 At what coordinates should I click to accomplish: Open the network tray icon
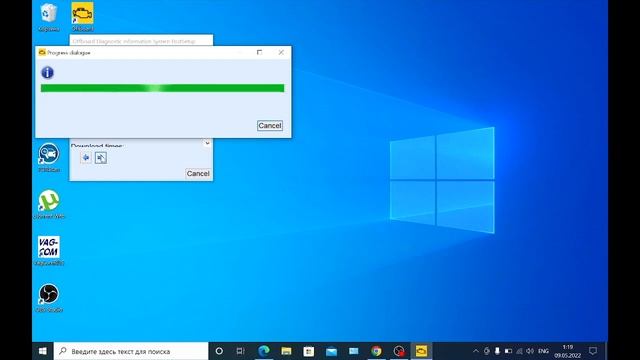[519, 351]
